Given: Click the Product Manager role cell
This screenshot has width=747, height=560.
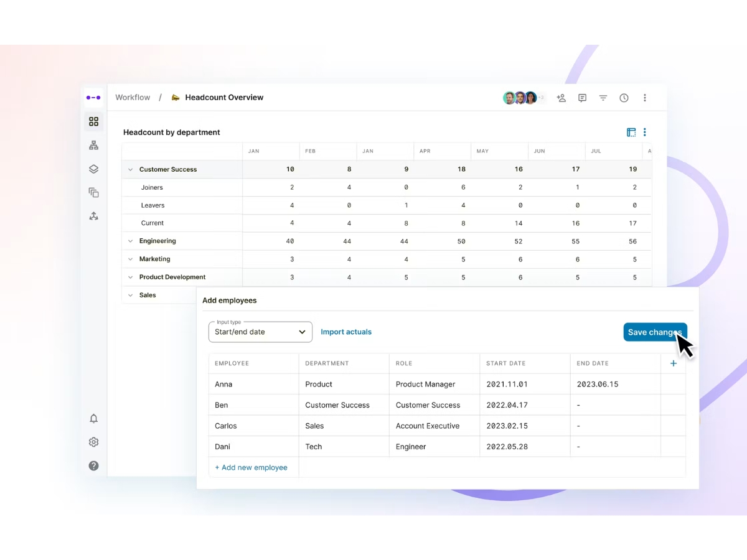Looking at the screenshot, I should tap(435, 385).
